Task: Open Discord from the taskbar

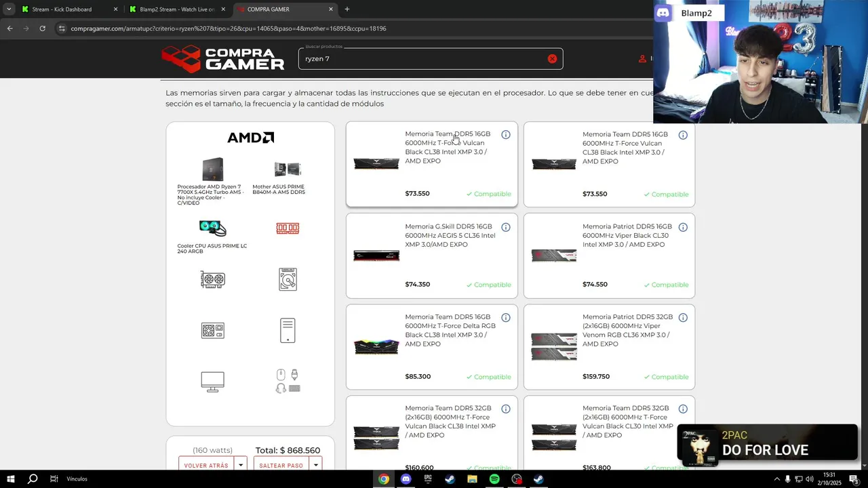Action: [406, 479]
